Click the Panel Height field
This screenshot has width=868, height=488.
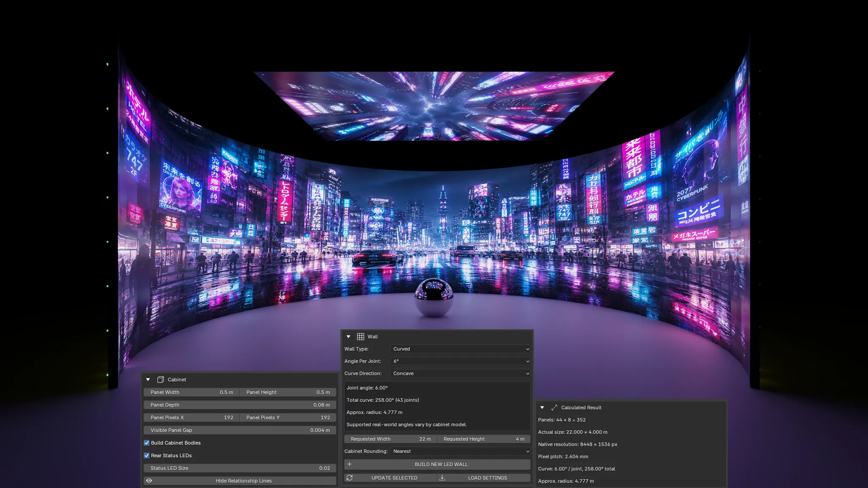[x=288, y=392]
